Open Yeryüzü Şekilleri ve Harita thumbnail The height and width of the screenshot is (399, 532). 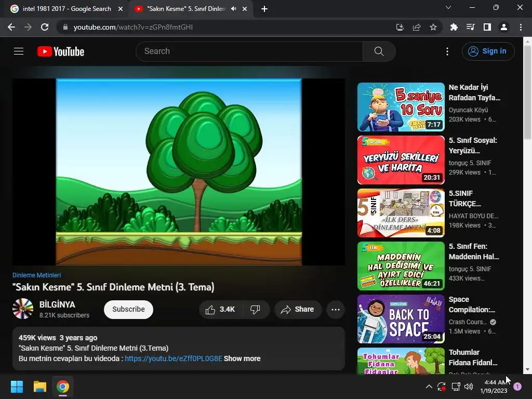[401, 160]
